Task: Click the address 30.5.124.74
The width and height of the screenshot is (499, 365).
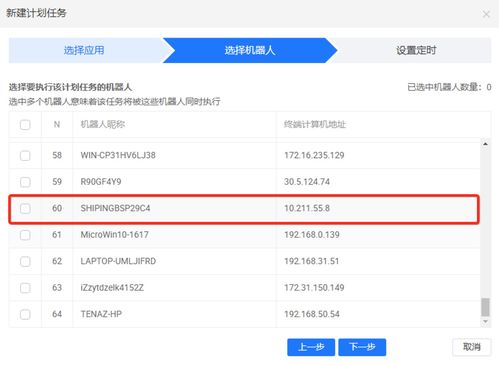Action: click(x=307, y=182)
